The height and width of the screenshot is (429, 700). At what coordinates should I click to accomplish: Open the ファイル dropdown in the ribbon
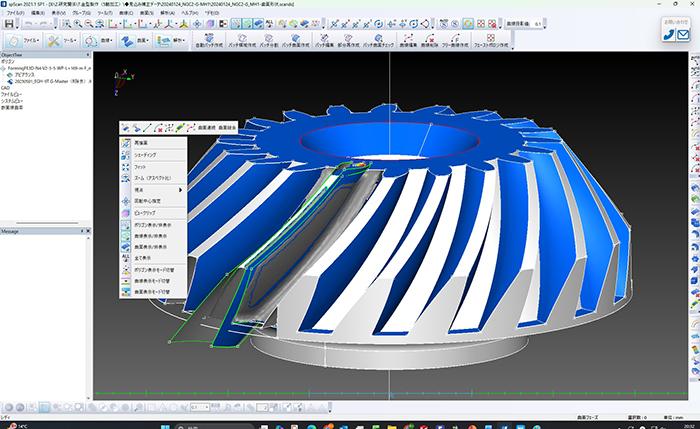[31, 41]
